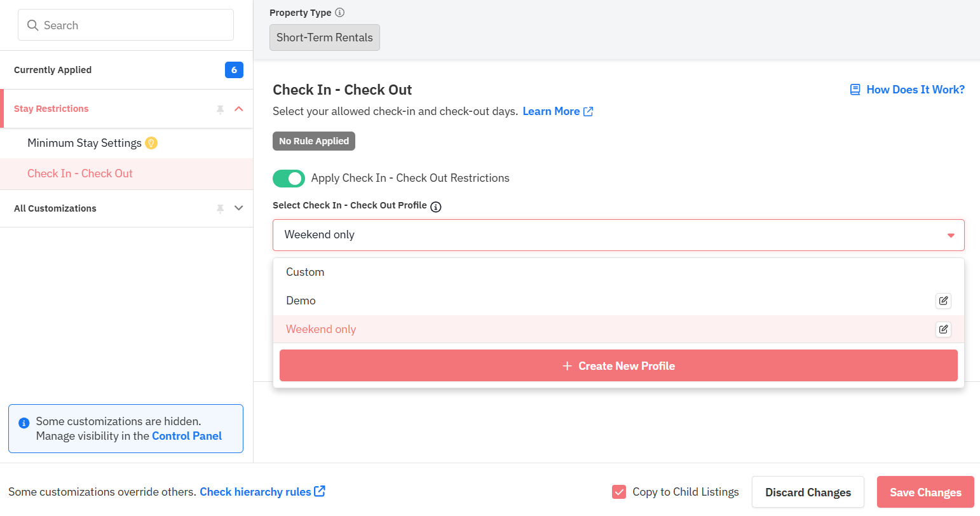Click the Copy to Child Listings label

[686, 492]
